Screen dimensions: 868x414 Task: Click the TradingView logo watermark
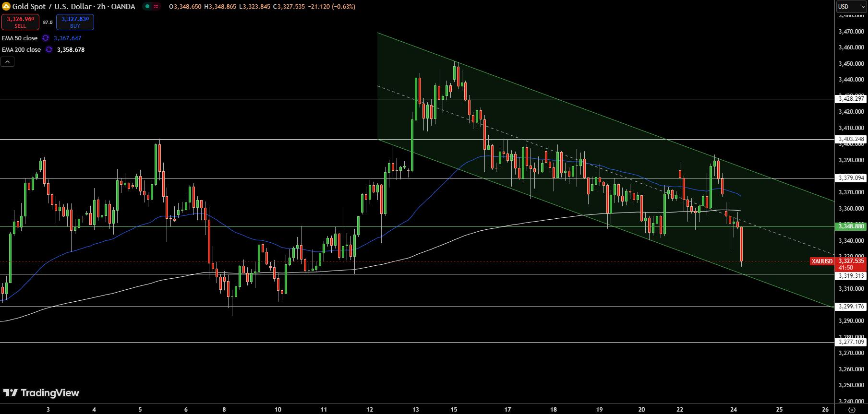41,393
